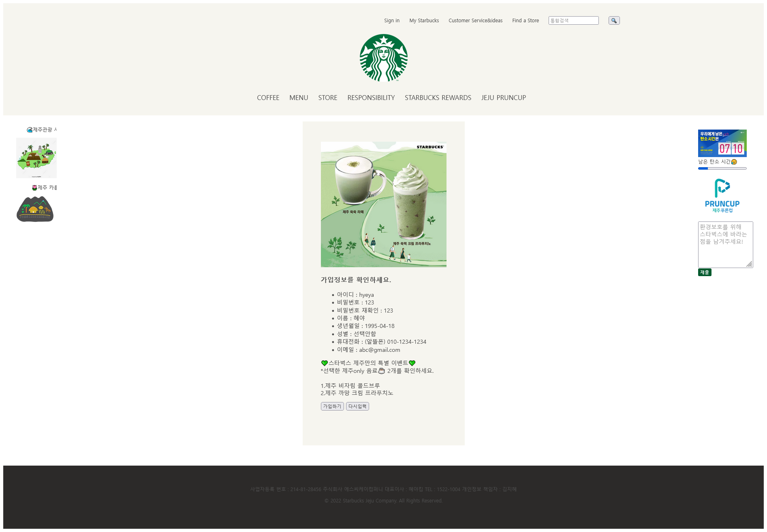Screen dimensions: 767x532
Task: Click the green 제출 submit button
Action: tap(705, 272)
